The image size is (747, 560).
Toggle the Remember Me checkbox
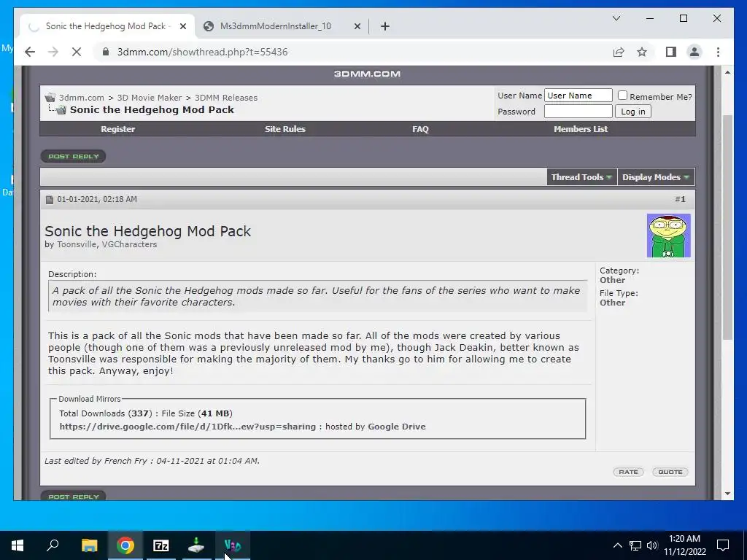click(x=622, y=96)
